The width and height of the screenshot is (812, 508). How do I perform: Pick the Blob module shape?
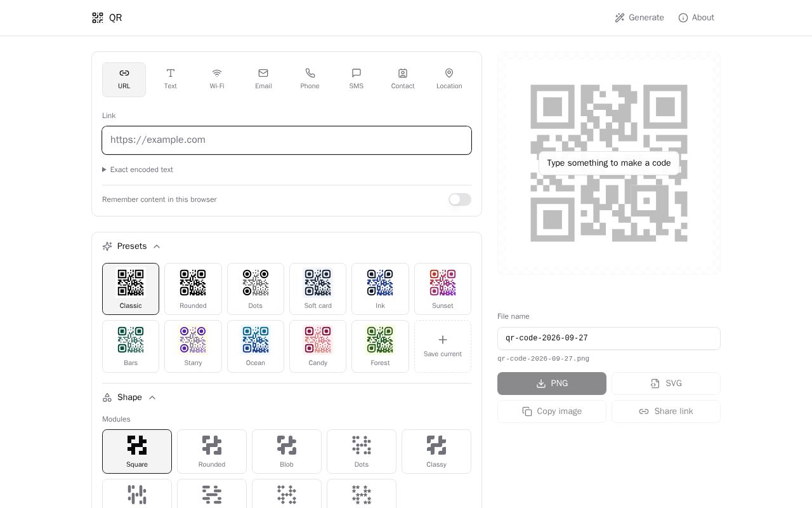coord(287,451)
